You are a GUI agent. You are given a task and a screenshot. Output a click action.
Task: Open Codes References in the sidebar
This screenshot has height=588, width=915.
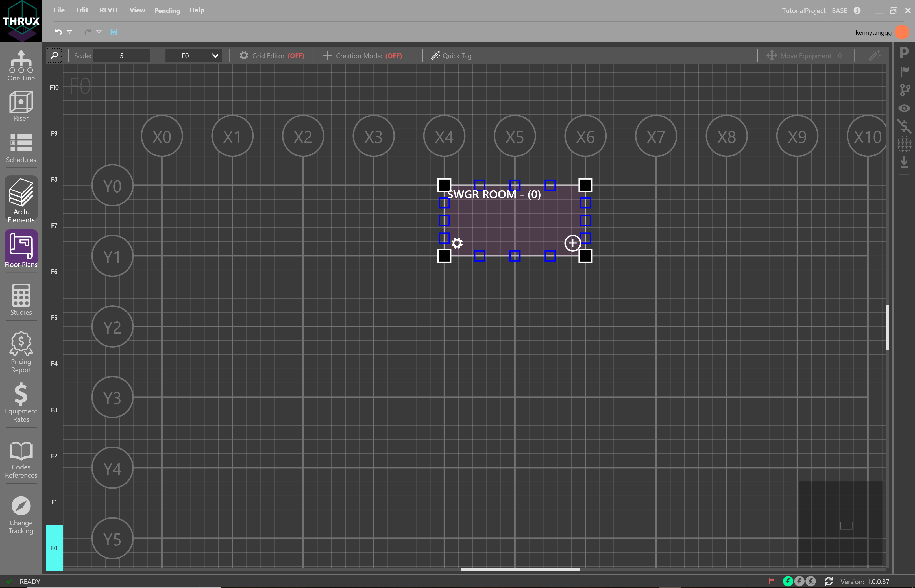(x=21, y=459)
